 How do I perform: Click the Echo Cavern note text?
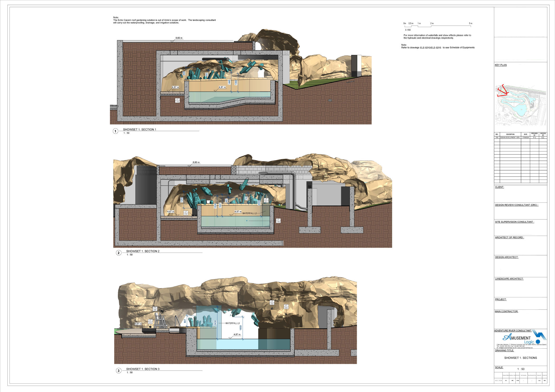pos(164,20)
